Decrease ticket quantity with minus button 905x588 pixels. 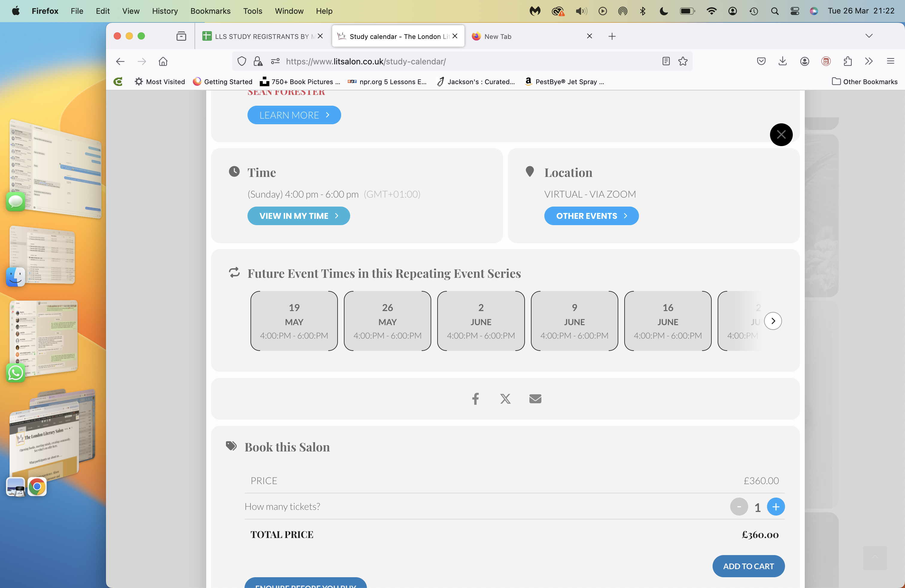tap(739, 507)
